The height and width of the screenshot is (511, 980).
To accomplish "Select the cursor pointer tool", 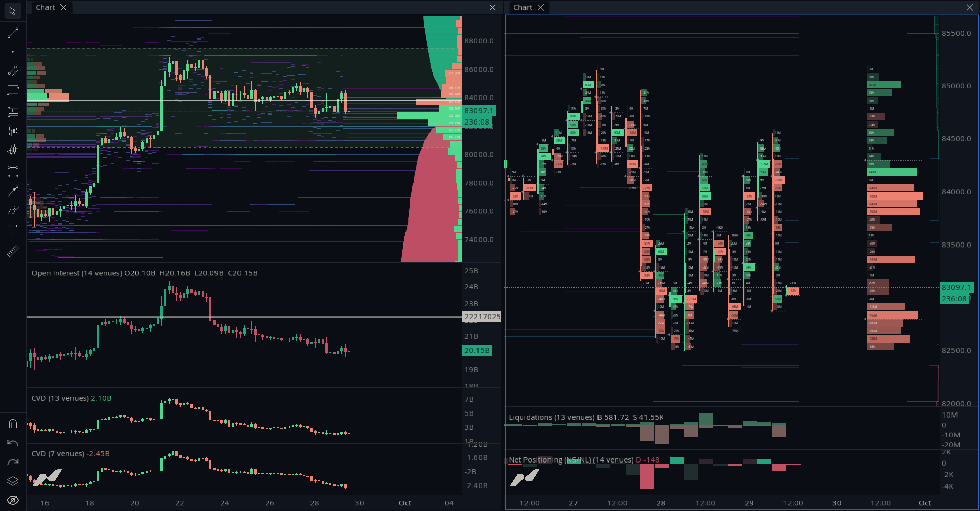I will point(13,11).
